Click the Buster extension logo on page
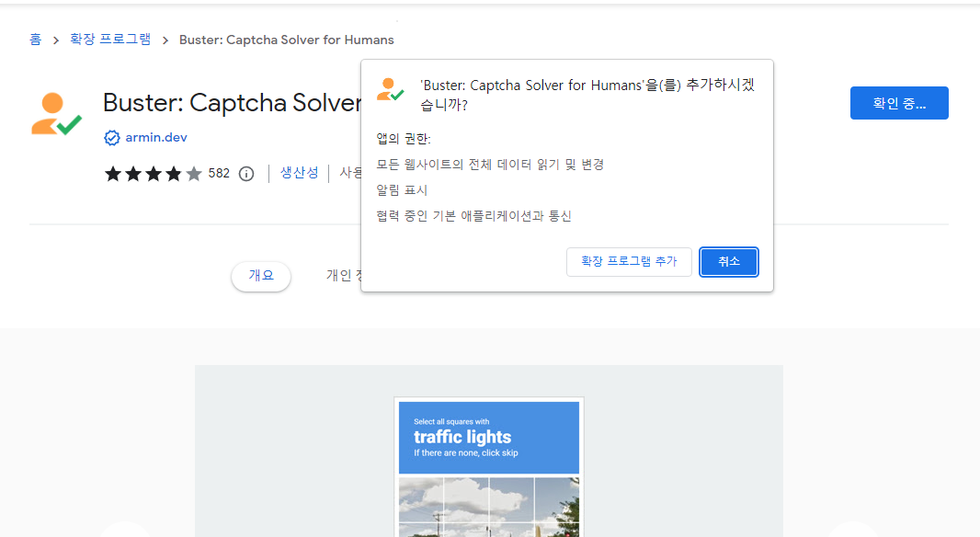 [56, 114]
